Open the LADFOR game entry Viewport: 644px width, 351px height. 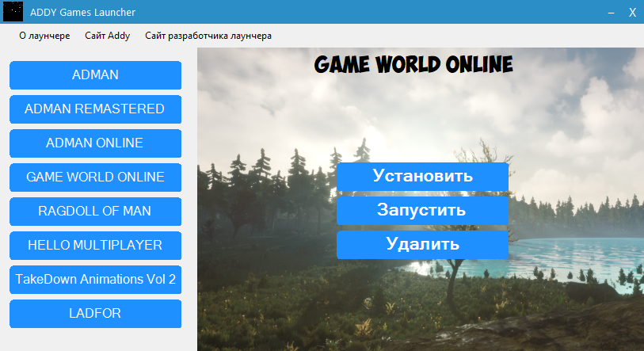(95, 314)
